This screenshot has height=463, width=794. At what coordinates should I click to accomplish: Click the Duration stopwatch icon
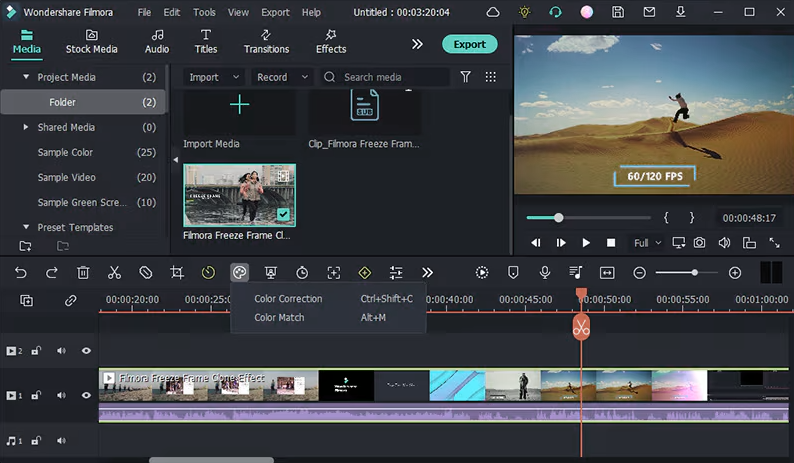(x=302, y=273)
